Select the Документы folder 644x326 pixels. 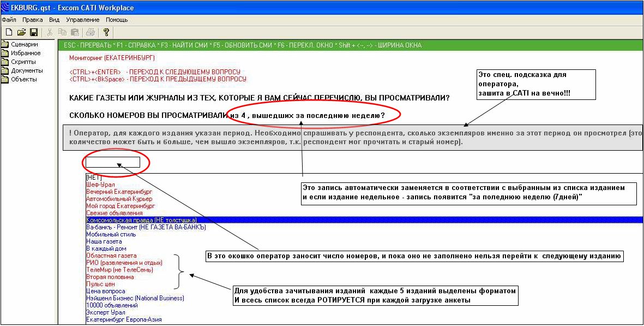tap(27, 70)
